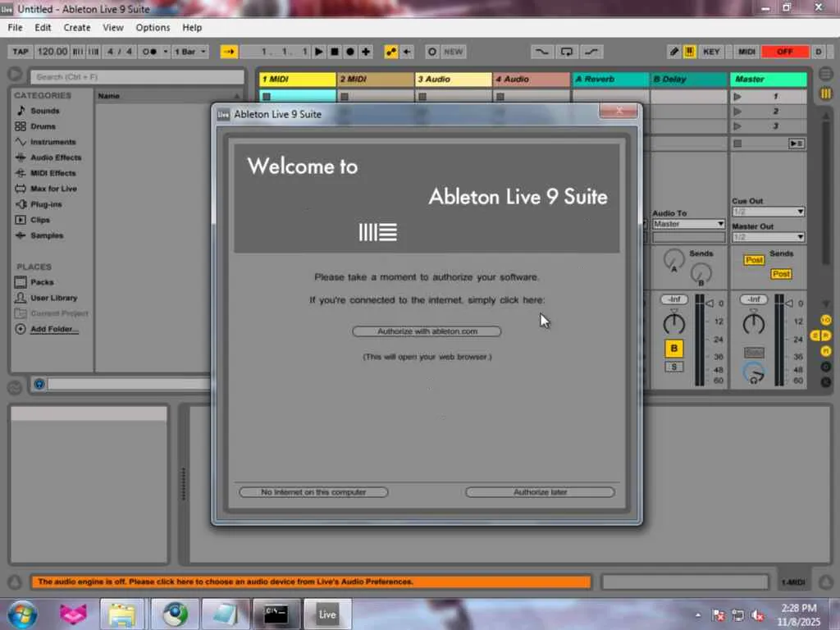Open User Library under Places
This screenshot has width=840, height=630.
pyautogui.click(x=53, y=298)
